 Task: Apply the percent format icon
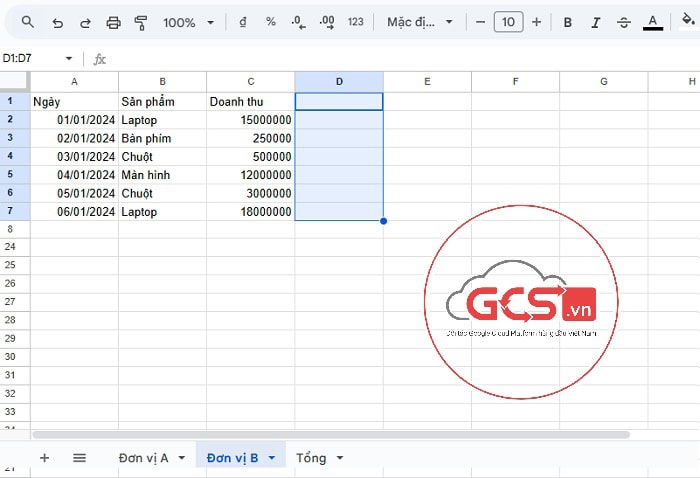point(271,22)
